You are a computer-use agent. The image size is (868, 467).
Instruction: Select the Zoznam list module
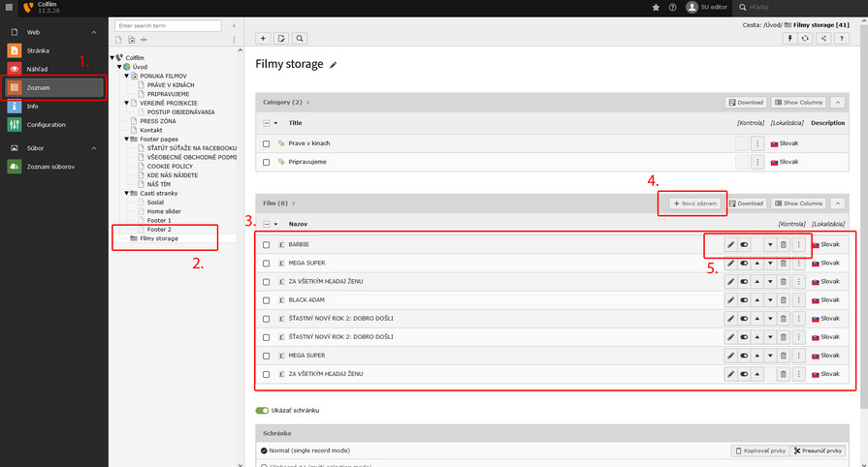pyautogui.click(x=53, y=87)
